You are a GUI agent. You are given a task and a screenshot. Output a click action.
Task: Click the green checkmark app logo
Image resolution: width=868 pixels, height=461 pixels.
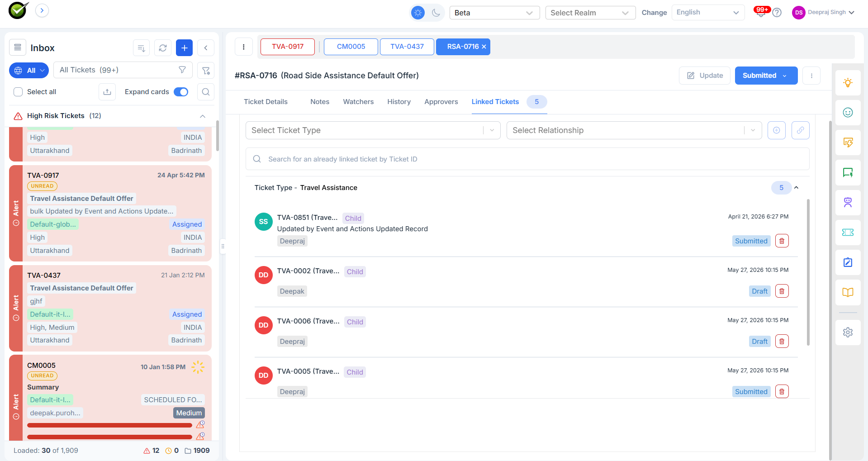tap(19, 10)
